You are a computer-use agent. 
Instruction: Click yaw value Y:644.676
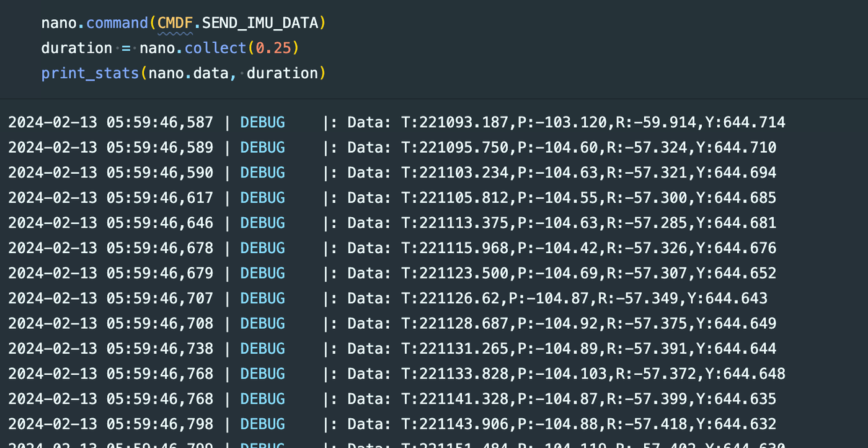(737, 248)
